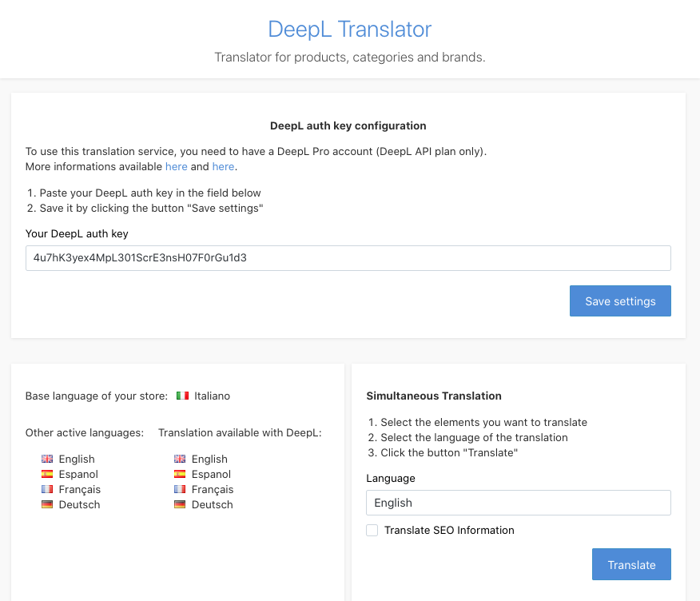Viewport: 700px width, 601px height.
Task: Open the Language dropdown showing English
Action: tap(518, 503)
